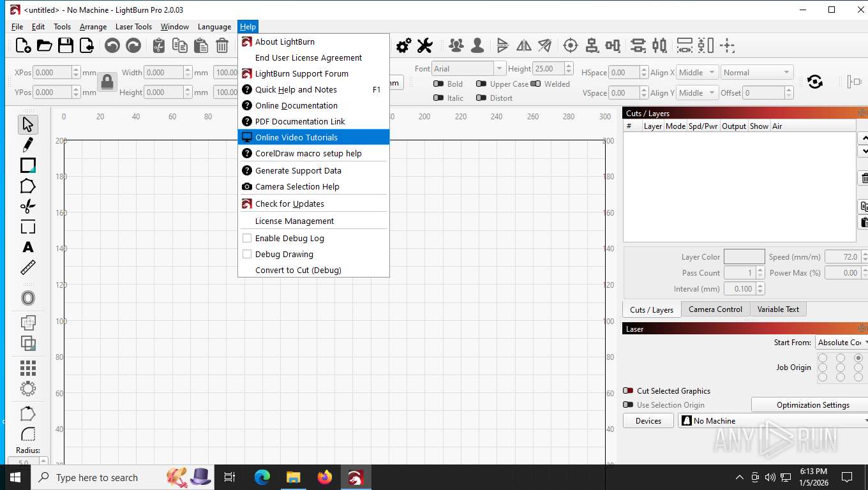
Task: Redo the last action
Action: tap(133, 45)
